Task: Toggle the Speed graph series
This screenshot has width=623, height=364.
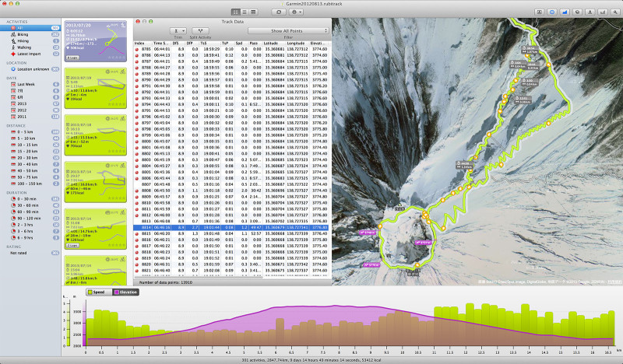Action: (96, 292)
